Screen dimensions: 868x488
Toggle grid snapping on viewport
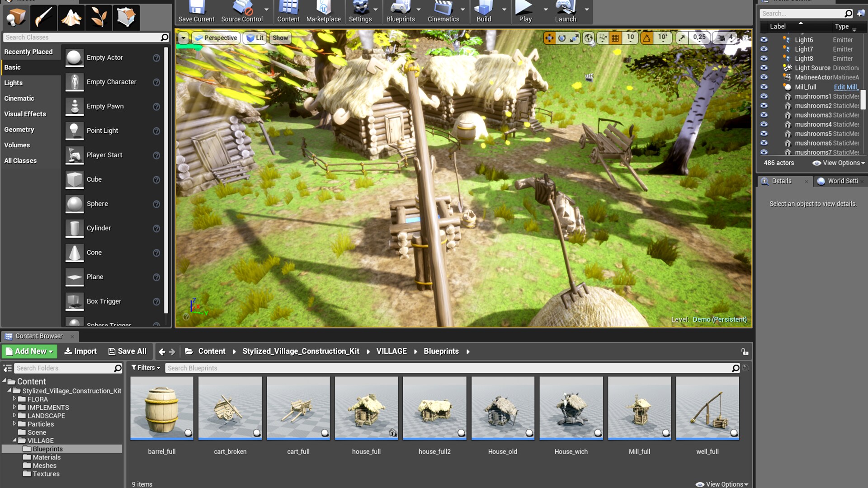615,38
